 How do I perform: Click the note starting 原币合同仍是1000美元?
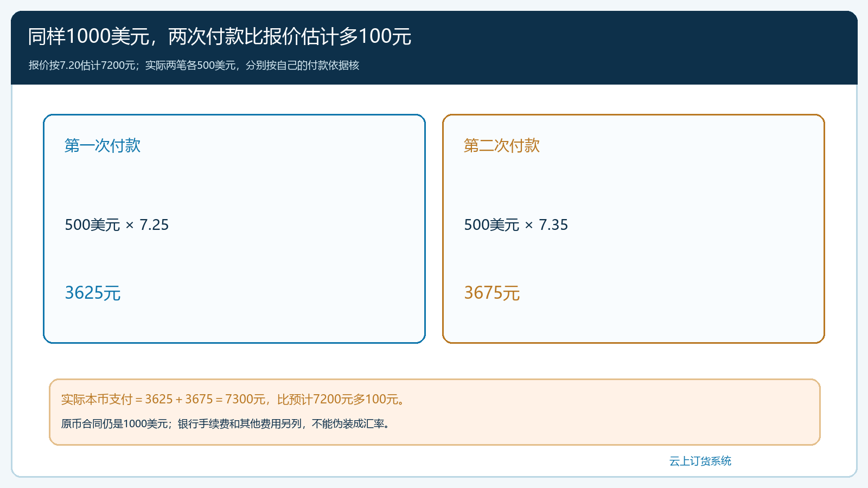point(226,423)
